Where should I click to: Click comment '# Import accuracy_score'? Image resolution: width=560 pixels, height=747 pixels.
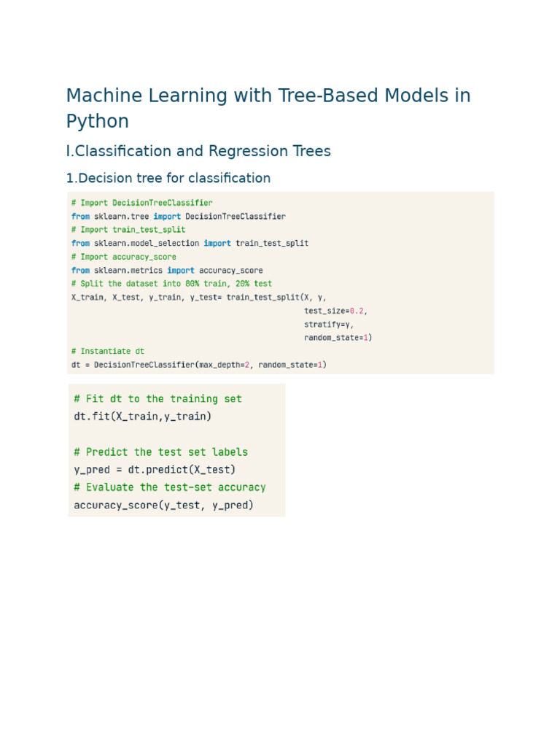(124, 257)
